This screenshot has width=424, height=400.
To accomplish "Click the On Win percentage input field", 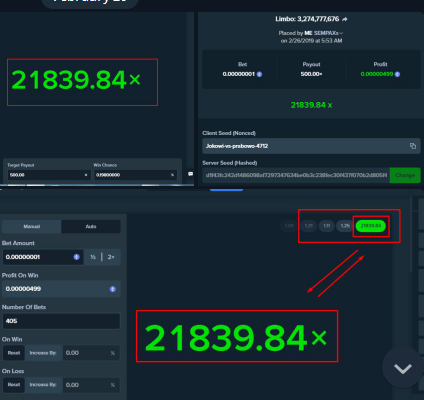I will pyautogui.click(x=91, y=353).
